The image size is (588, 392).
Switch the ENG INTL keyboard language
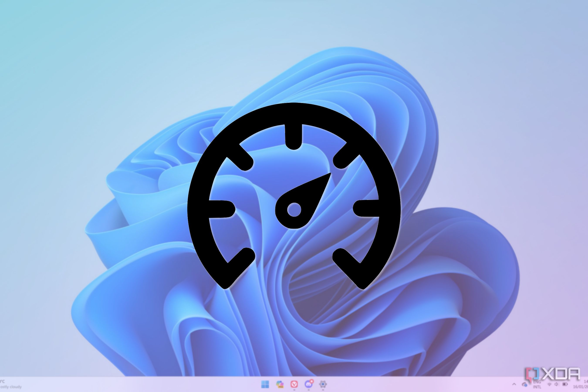click(x=537, y=385)
